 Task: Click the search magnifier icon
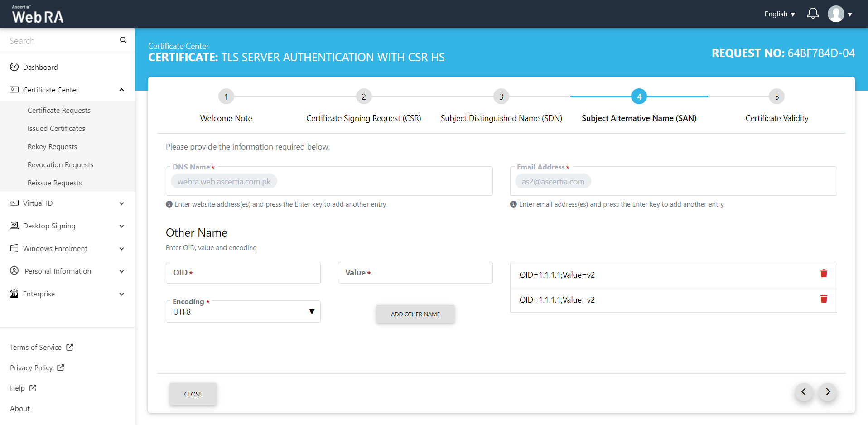coord(123,40)
